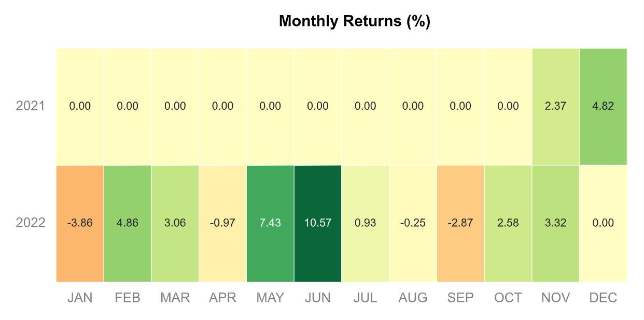
Task: Select the March 2022 cell with 3.06
Action: coord(175,224)
